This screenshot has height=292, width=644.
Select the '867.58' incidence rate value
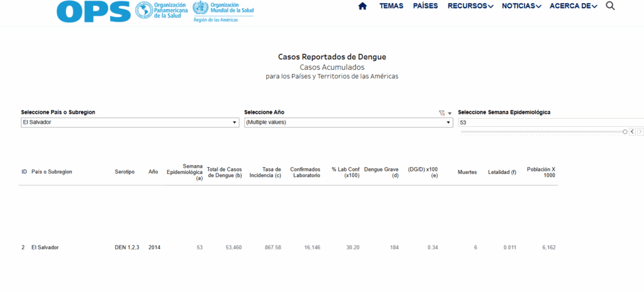pyautogui.click(x=273, y=247)
